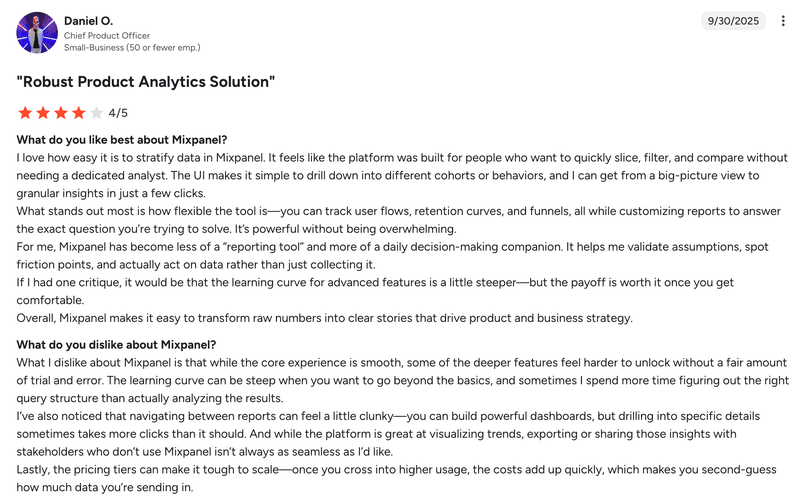The image size is (800, 499).
Task: Click the sentence starting "Overall, Mixpanel makes it easy"
Action: 324,318
